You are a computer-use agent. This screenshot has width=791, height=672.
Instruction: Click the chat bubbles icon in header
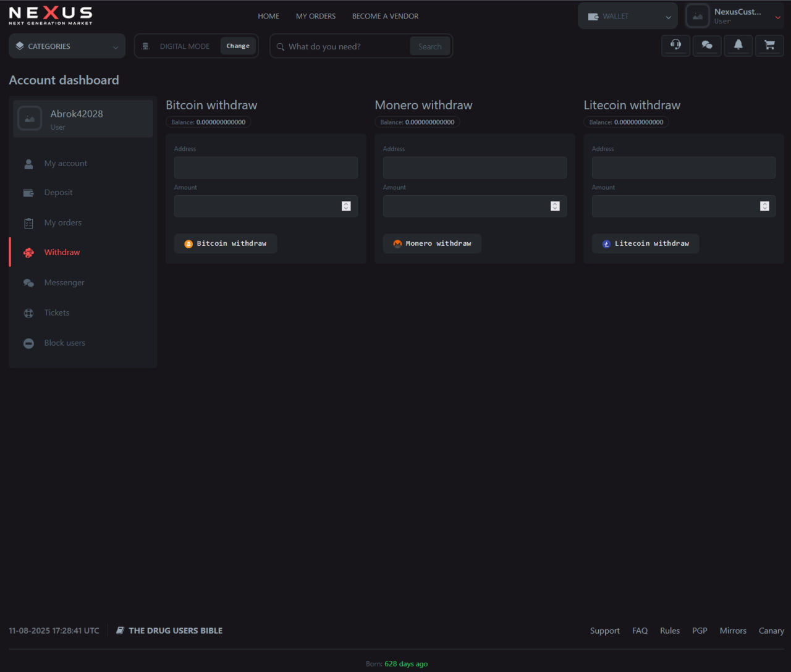coord(707,45)
